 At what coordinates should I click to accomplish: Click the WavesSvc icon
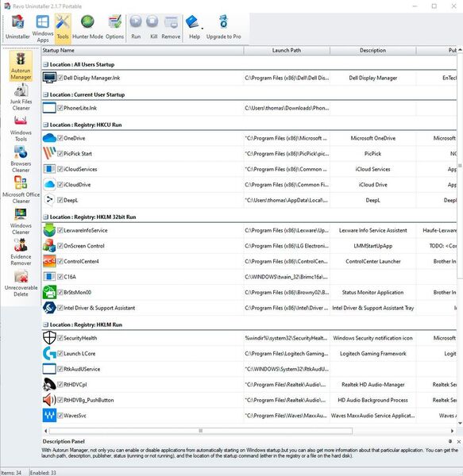pyautogui.click(x=49, y=415)
